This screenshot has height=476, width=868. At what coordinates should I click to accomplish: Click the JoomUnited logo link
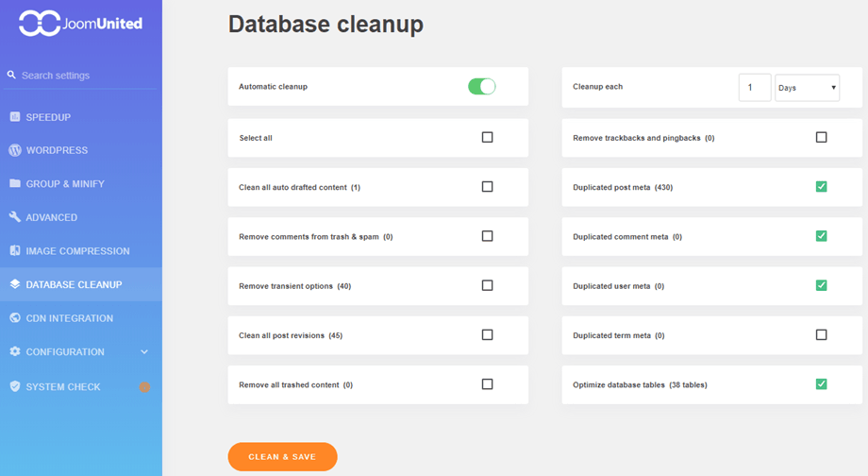tap(81, 24)
